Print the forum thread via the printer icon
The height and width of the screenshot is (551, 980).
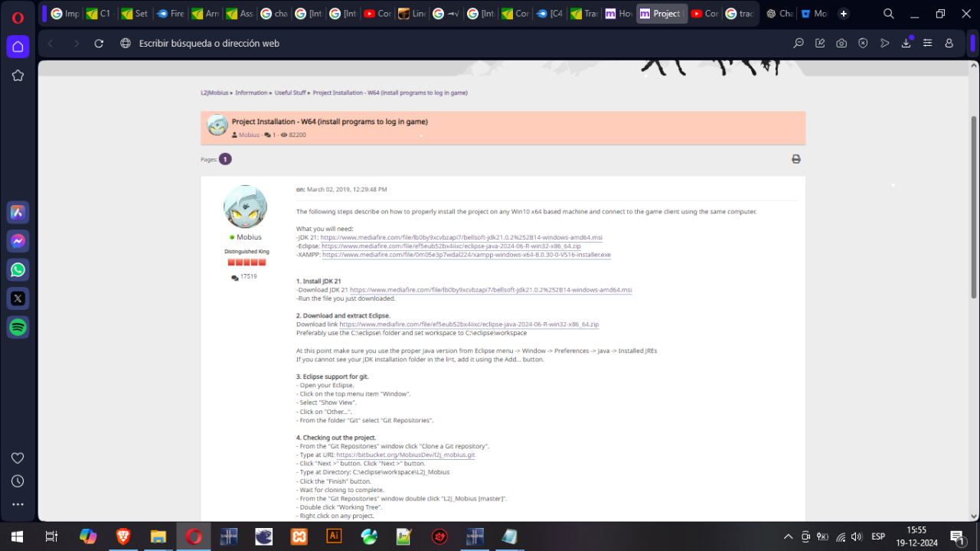click(795, 158)
